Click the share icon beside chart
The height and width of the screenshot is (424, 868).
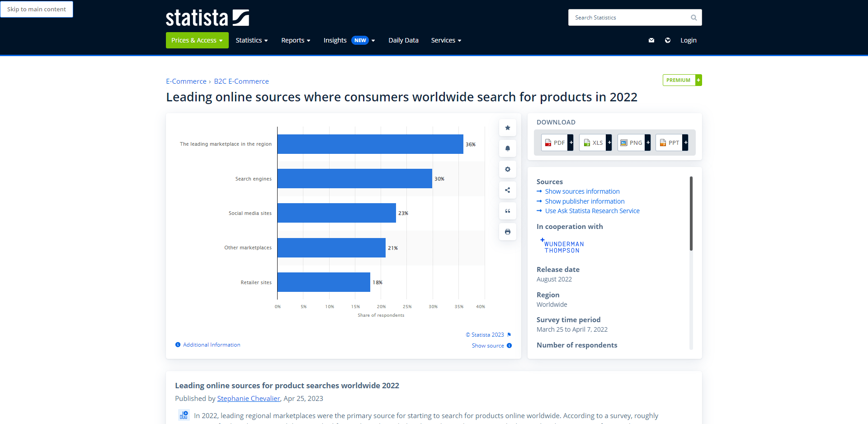coord(507,190)
